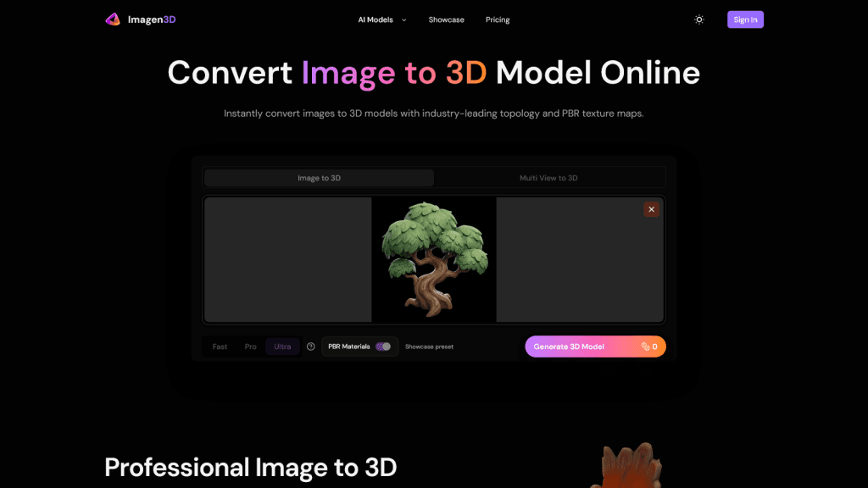Screen dimensions: 868x488
Task: Toggle light mode with the sun icon
Action: click(x=698, y=19)
